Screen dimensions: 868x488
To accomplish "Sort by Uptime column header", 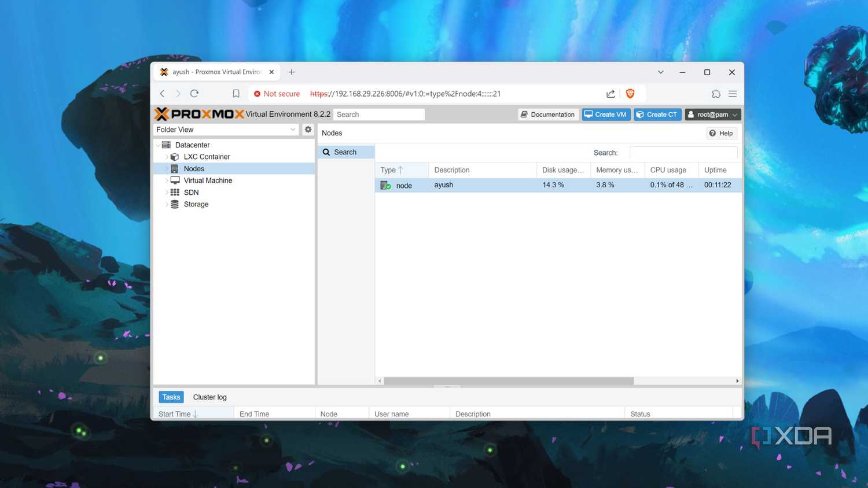I will pos(720,170).
